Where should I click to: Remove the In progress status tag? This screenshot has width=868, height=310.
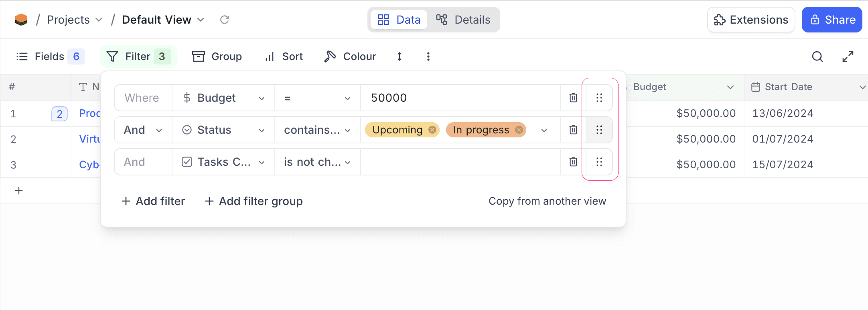tap(519, 130)
